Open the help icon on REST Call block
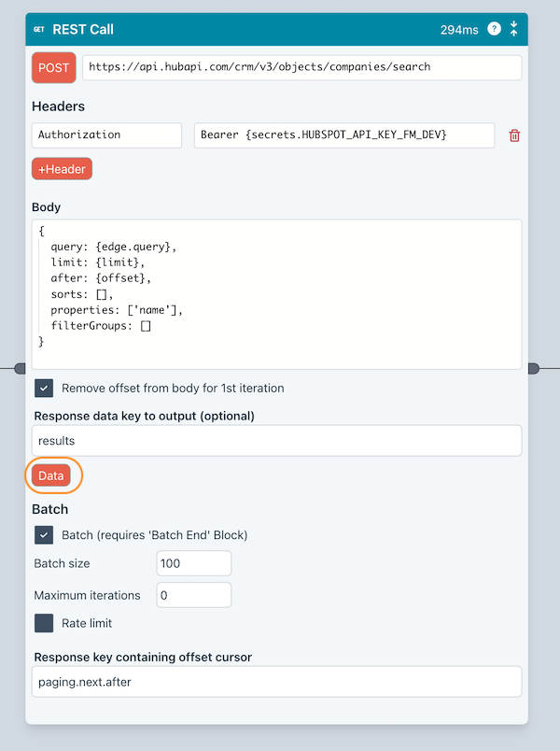The height and width of the screenshot is (751, 560). click(x=494, y=29)
